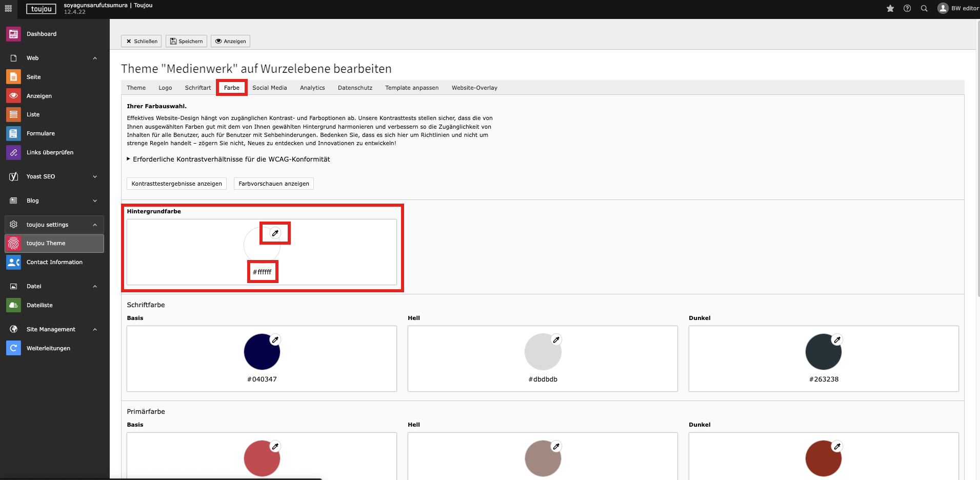Click the Anzeigen view button in toolbar
980x480 pixels.
click(230, 41)
